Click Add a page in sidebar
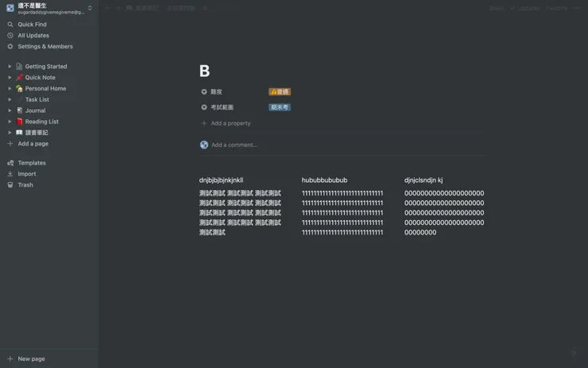The image size is (588, 368). pyautogui.click(x=33, y=144)
